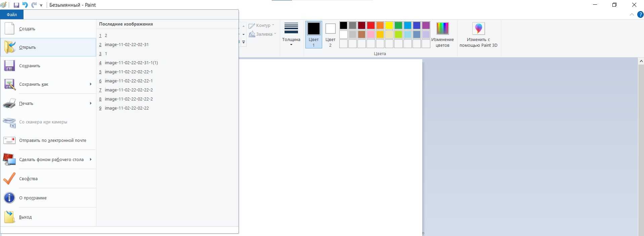
Task: Click the Save floppy disk icon
Action: (x=9, y=66)
